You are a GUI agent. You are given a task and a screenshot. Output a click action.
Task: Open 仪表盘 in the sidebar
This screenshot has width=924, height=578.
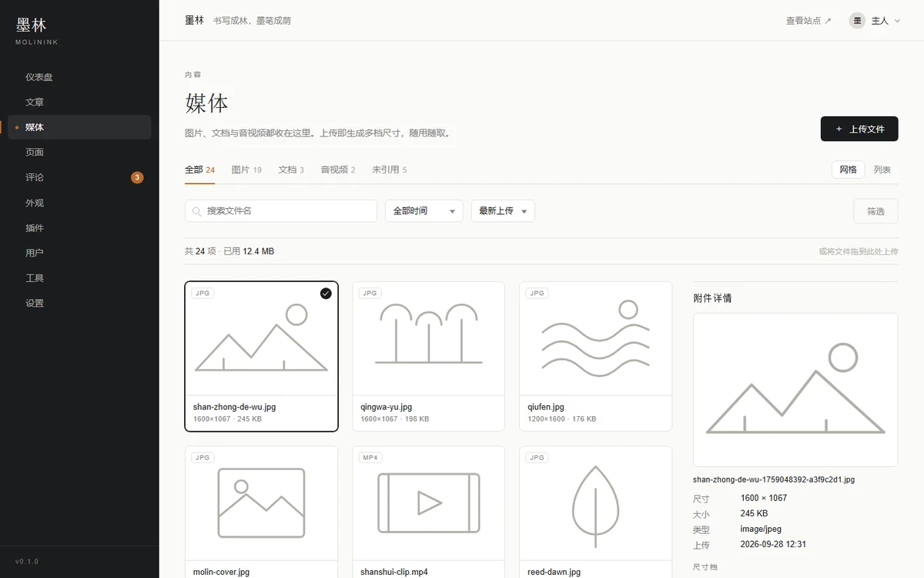79,77
